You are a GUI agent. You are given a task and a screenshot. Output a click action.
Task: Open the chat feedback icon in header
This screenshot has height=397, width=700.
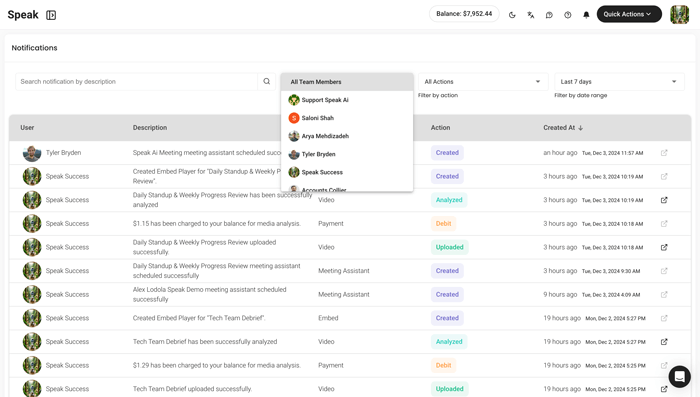coord(549,15)
